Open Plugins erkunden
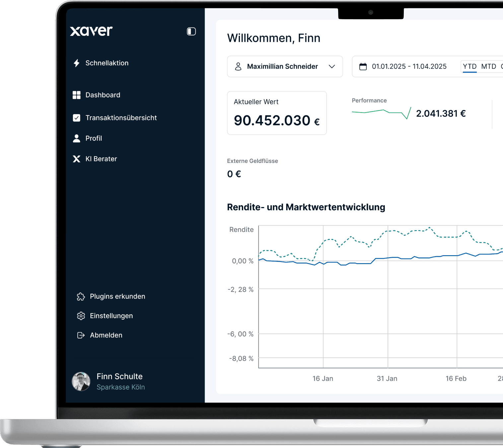The image size is (503, 448). coord(117,296)
